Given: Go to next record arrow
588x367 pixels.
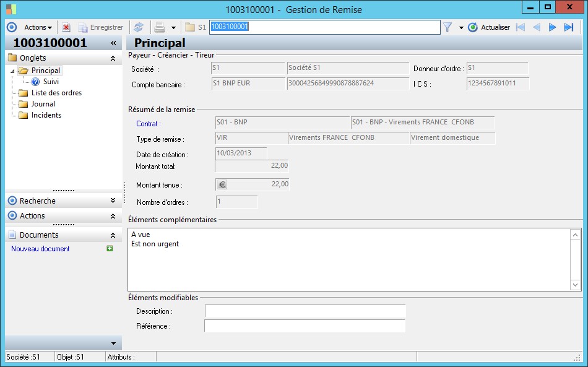Looking at the screenshot, I should tap(552, 27).
